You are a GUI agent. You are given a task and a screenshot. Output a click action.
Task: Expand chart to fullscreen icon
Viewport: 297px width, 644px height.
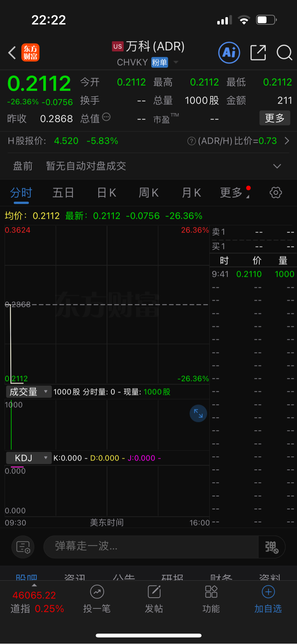point(198,413)
